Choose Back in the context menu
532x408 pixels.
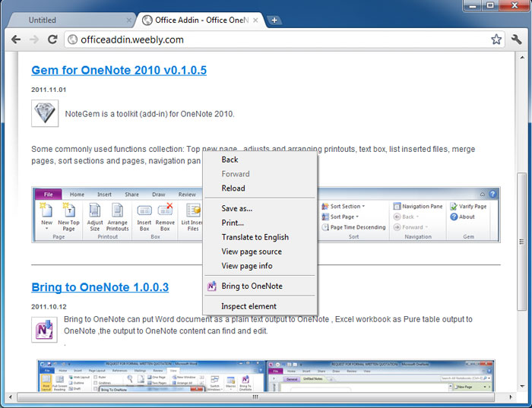(x=260, y=160)
